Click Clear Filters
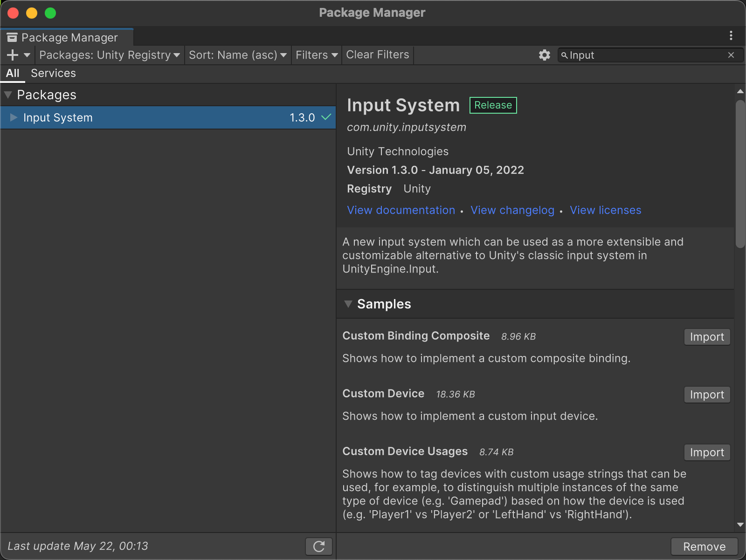Screen dimensions: 746x560 (378, 55)
